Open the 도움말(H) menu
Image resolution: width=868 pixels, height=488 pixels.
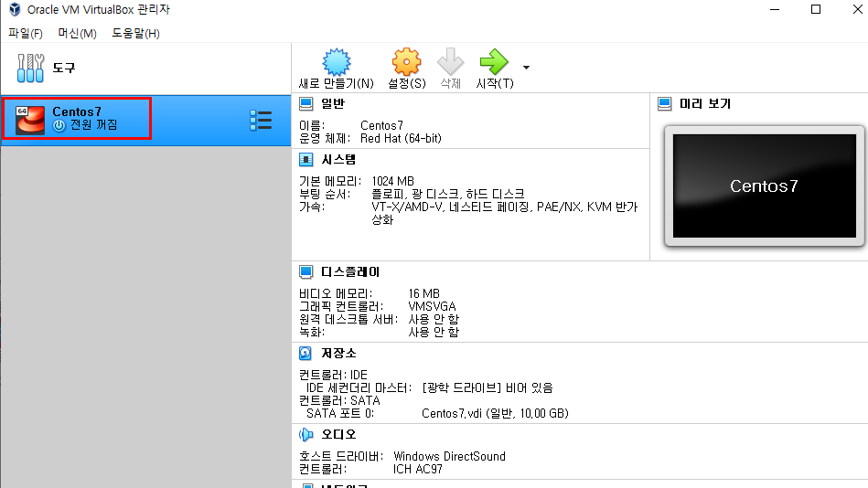click(x=135, y=33)
